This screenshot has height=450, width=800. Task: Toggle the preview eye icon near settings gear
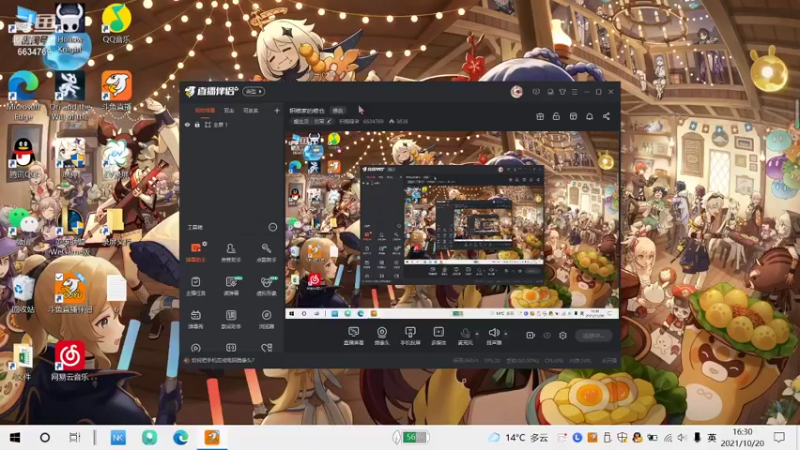click(x=547, y=335)
